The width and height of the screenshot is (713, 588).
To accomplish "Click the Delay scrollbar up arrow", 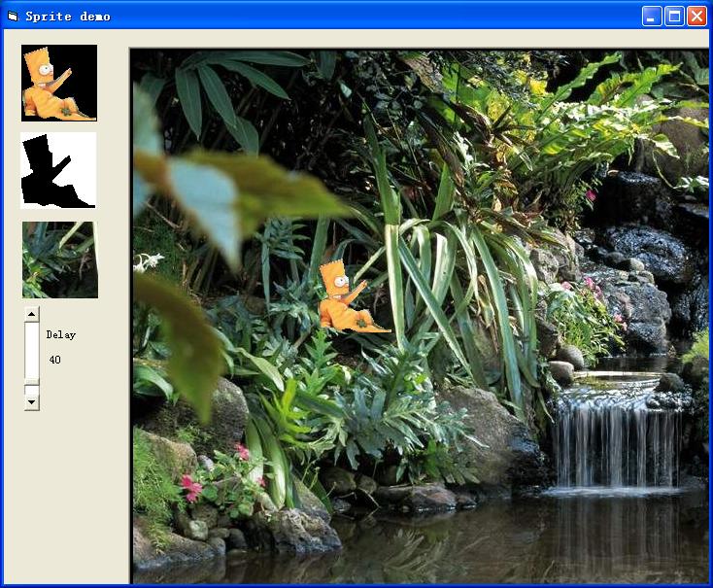I will coord(32,314).
